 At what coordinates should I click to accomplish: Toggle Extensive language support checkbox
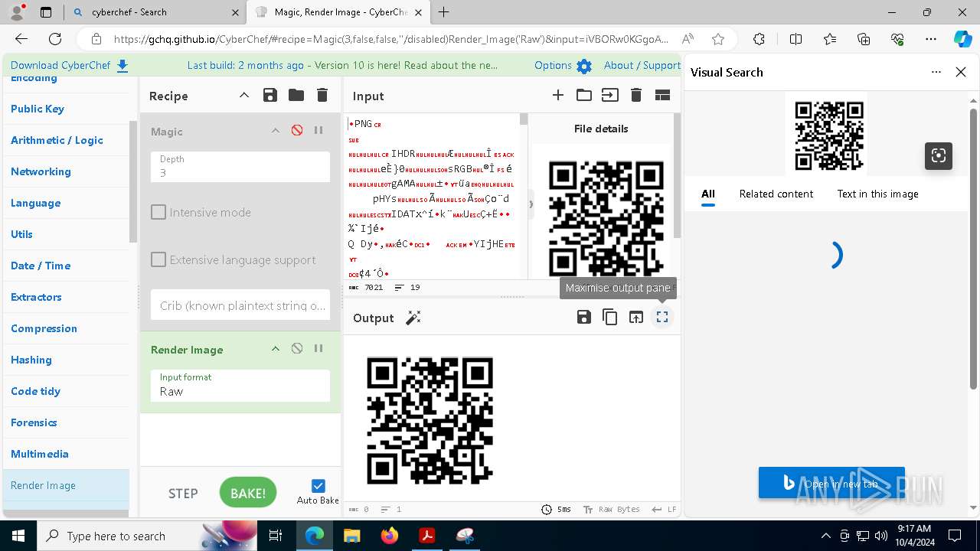tap(158, 259)
